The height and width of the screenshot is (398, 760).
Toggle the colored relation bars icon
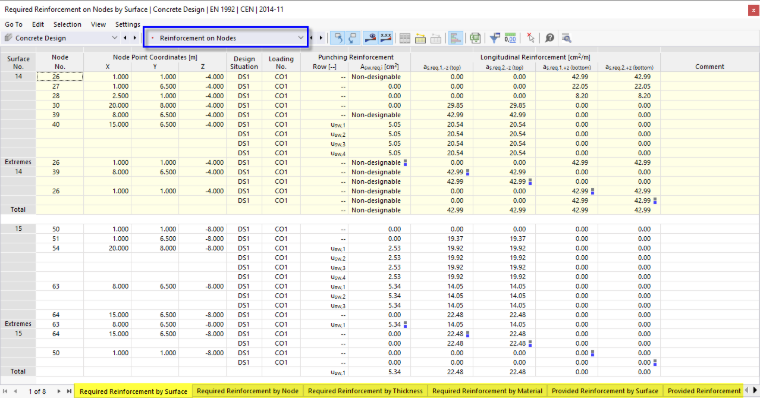pyautogui.click(x=455, y=38)
